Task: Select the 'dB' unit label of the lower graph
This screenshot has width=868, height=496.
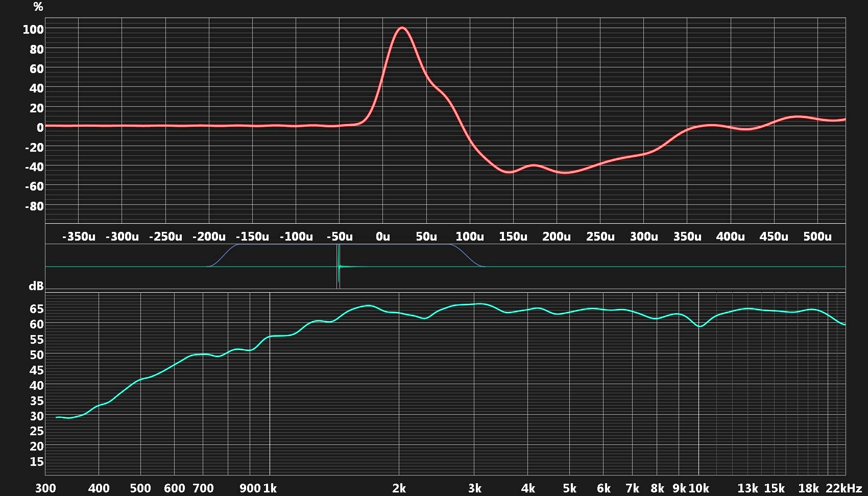Action: pyautogui.click(x=36, y=286)
